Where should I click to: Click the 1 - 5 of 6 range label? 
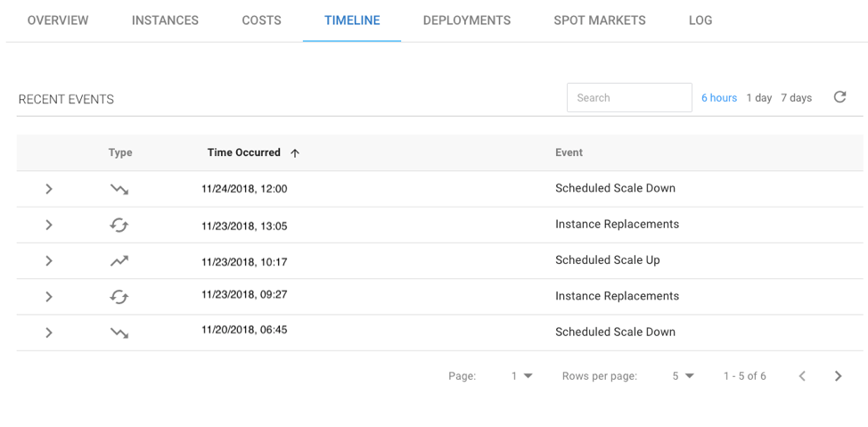pos(744,376)
